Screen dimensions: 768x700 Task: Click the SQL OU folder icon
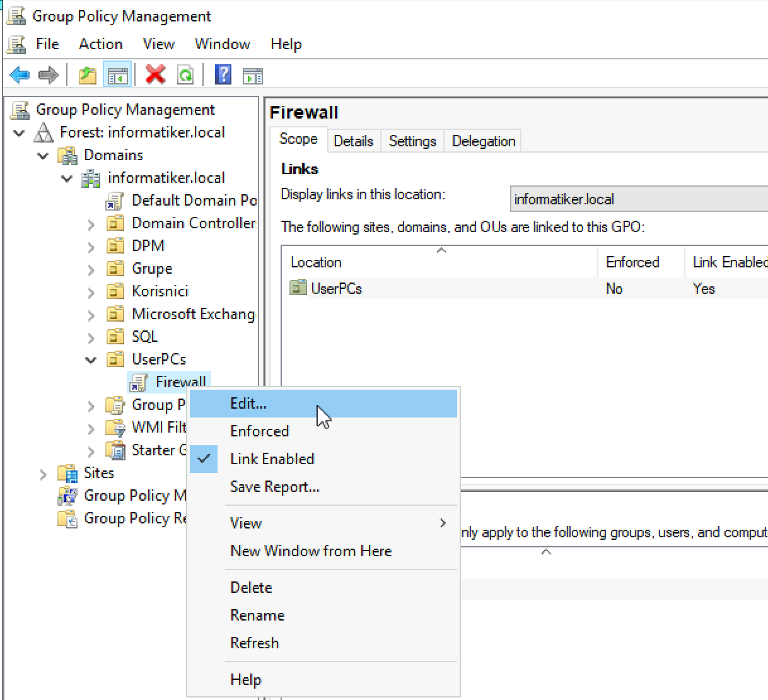tap(115, 337)
